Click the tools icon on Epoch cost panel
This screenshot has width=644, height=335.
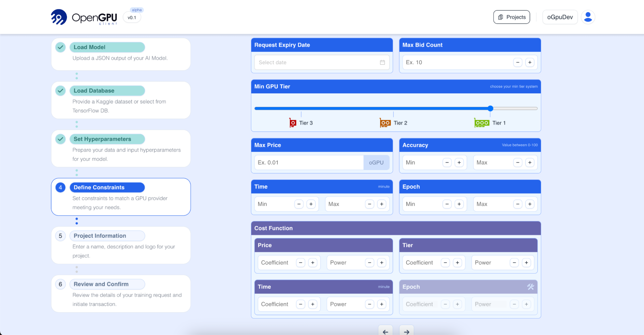[530, 287]
